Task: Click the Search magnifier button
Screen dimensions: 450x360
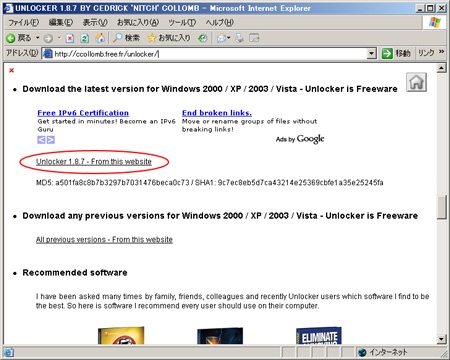Action: (x=126, y=38)
